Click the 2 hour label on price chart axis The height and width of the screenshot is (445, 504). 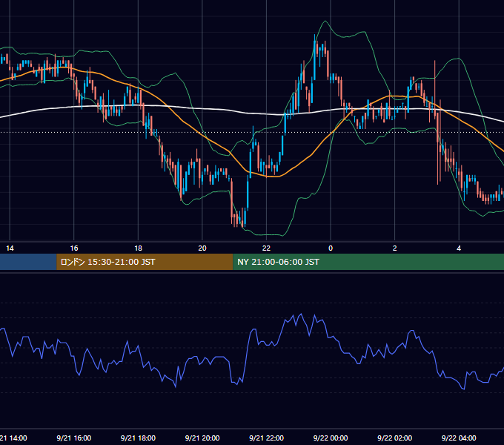point(395,248)
